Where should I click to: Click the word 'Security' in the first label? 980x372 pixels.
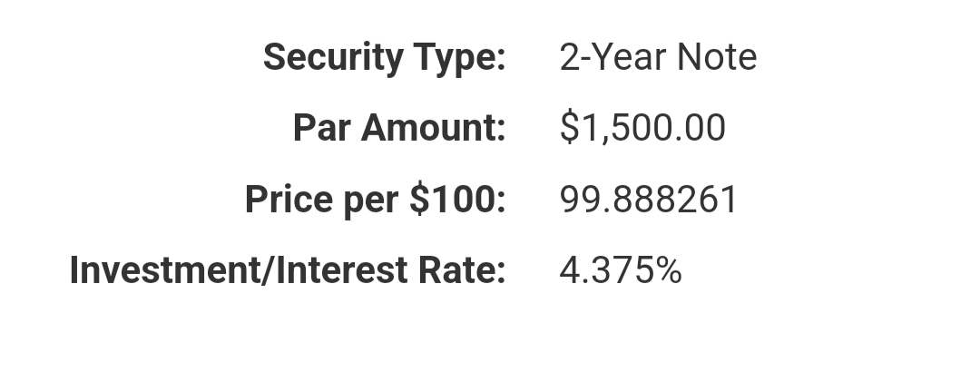pos(333,59)
